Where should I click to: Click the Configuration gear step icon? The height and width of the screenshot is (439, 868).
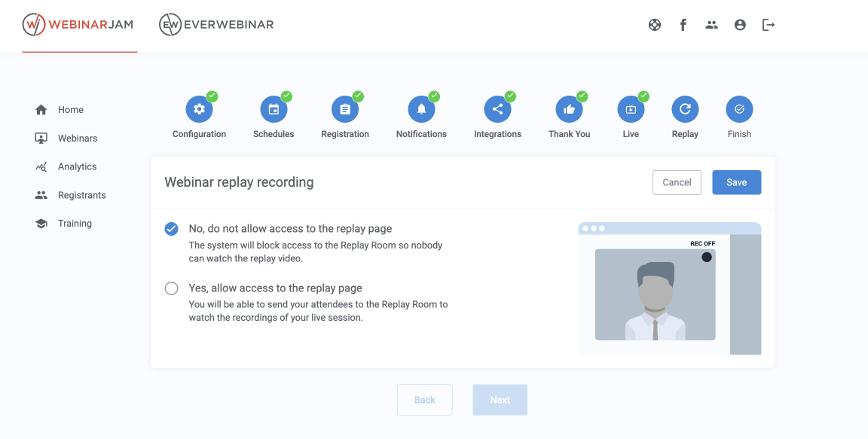pyautogui.click(x=199, y=110)
